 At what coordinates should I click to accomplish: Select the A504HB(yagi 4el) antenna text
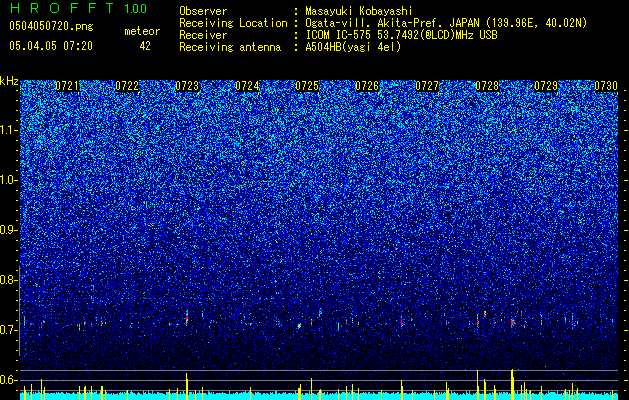click(353, 47)
